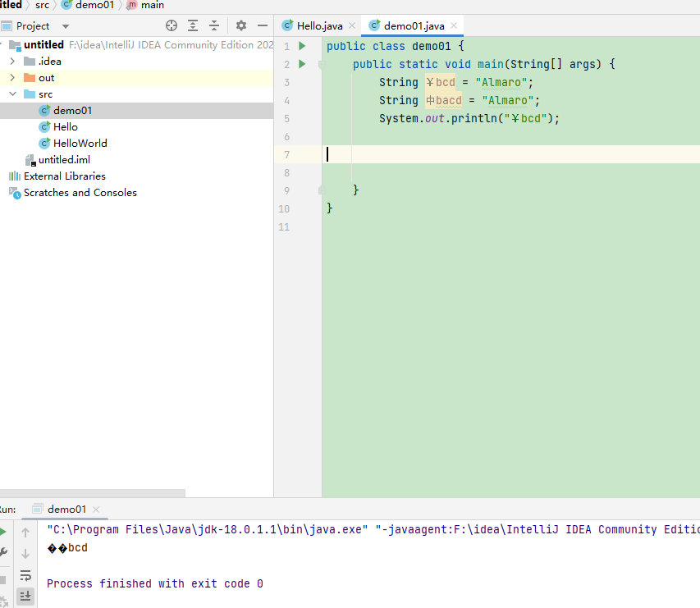The height and width of the screenshot is (608, 700).
Task: Close the demo01 run tab
Action: tap(96, 510)
